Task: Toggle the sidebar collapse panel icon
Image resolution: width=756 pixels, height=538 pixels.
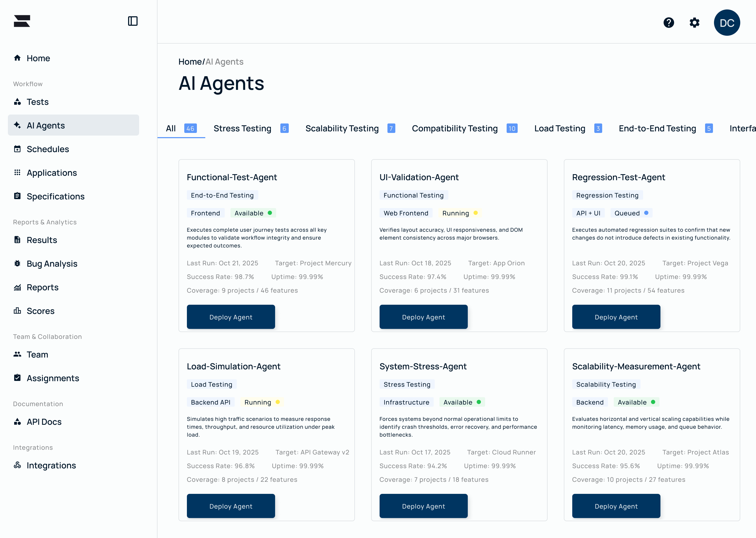Action: 133,21
